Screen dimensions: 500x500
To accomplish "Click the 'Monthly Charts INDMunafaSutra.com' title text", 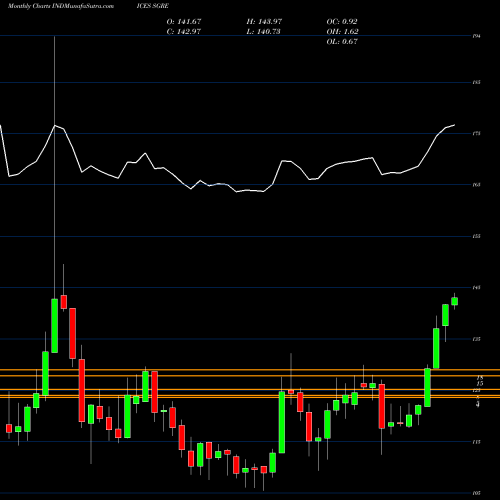I will (61, 6).
